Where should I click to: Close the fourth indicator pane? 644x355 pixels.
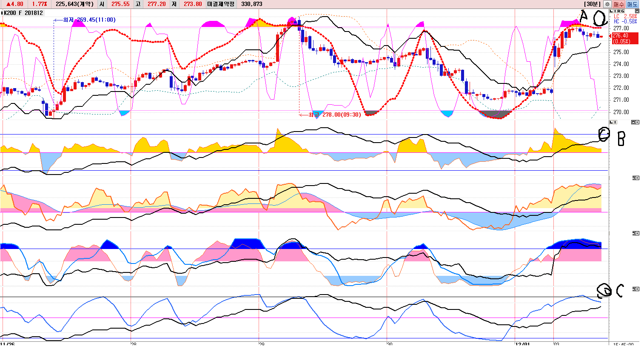637,233
